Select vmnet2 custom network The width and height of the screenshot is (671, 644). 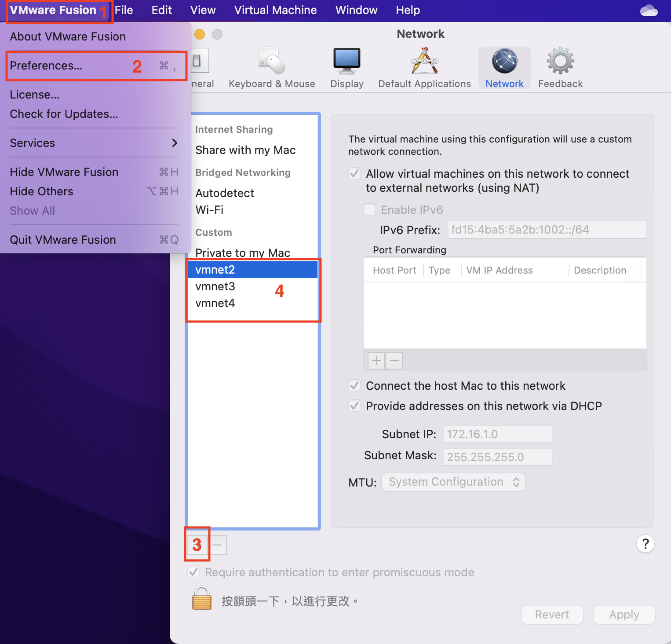coord(253,270)
